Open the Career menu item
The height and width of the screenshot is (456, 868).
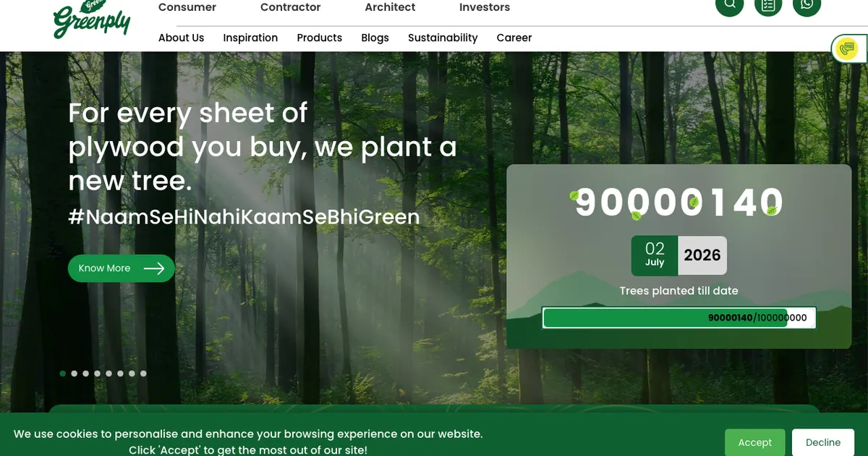tap(514, 38)
